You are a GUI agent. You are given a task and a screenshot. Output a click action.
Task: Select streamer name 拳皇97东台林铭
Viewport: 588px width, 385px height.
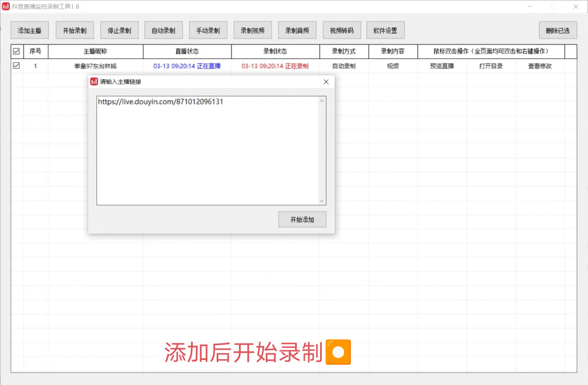click(x=95, y=66)
